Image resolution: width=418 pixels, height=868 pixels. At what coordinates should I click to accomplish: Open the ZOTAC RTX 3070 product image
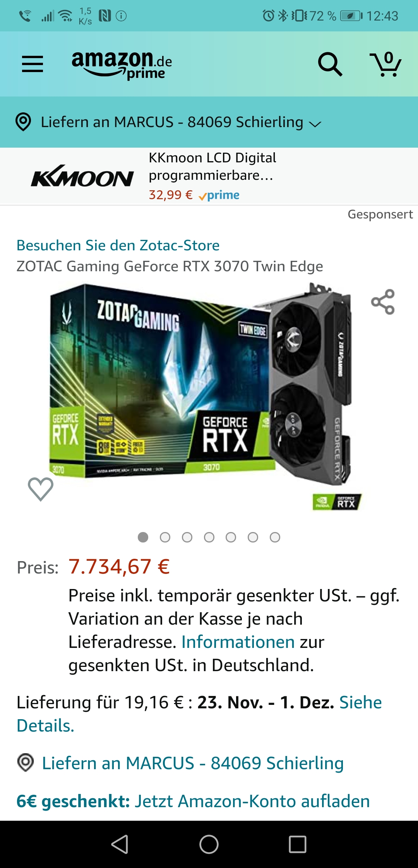(205, 395)
